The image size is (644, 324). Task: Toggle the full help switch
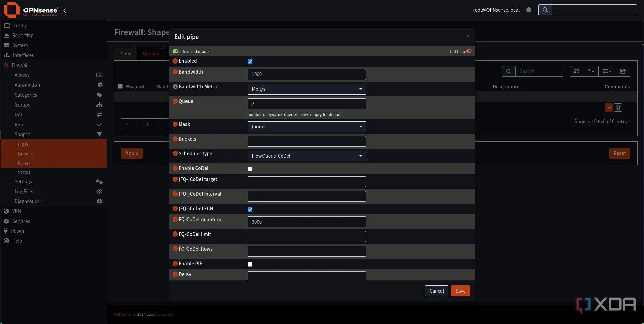[469, 51]
